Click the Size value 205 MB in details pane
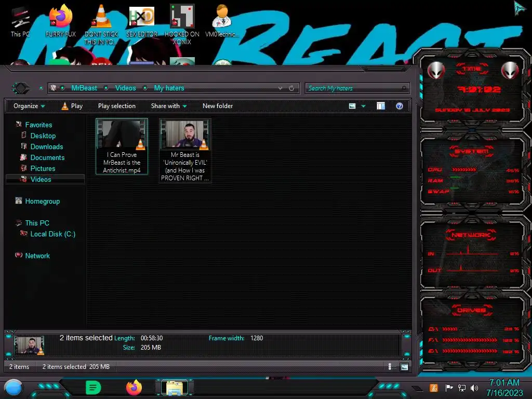The width and height of the screenshot is (532, 399). [151, 348]
